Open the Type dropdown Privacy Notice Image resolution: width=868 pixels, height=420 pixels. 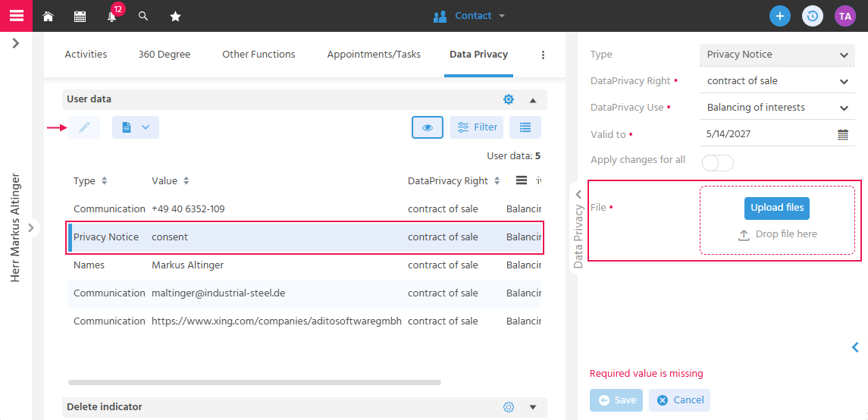777,55
